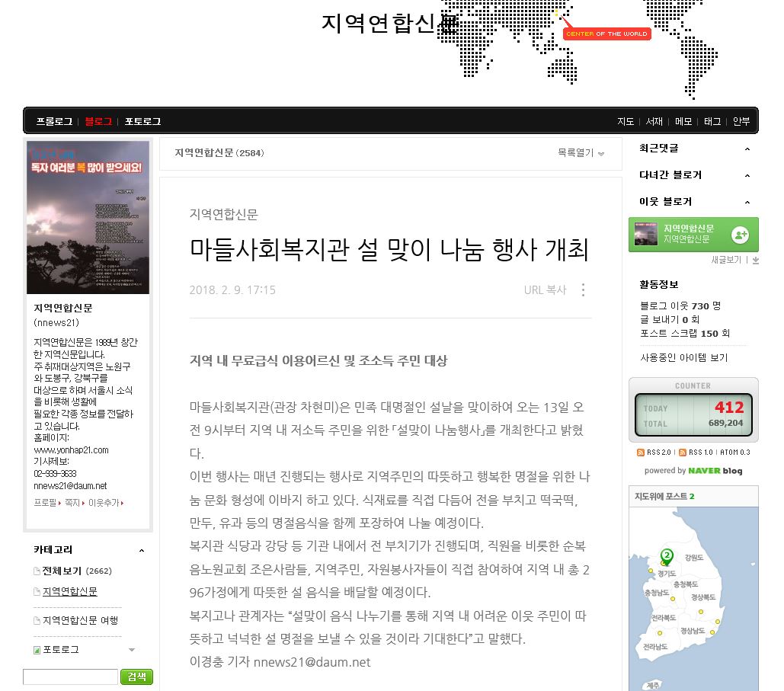The height and width of the screenshot is (691, 784).
Task: Switch to the 프롤로그 tab
Action: [x=54, y=121]
